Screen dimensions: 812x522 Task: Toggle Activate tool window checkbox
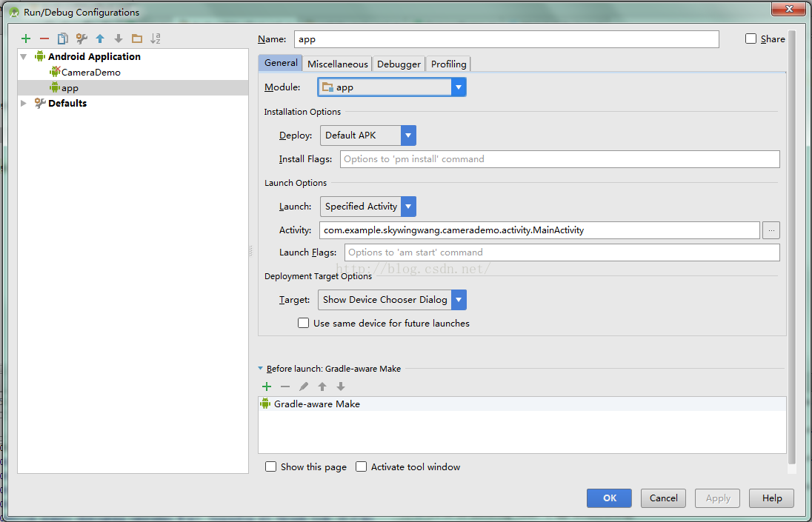(362, 466)
